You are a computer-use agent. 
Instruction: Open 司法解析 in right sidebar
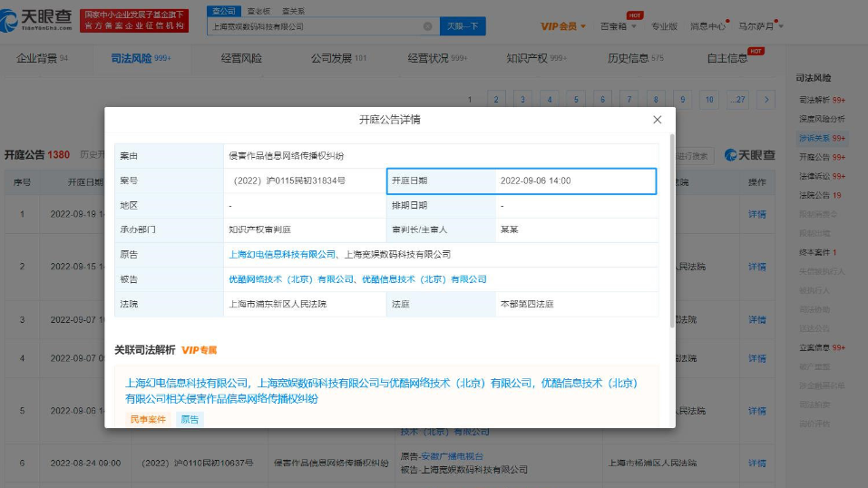822,100
